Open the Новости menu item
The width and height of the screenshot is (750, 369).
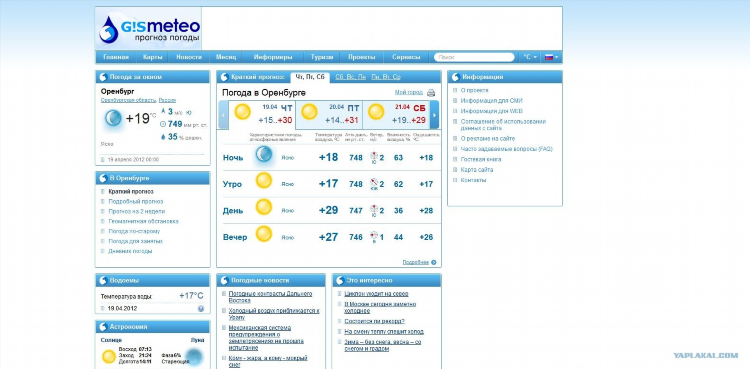click(x=188, y=57)
